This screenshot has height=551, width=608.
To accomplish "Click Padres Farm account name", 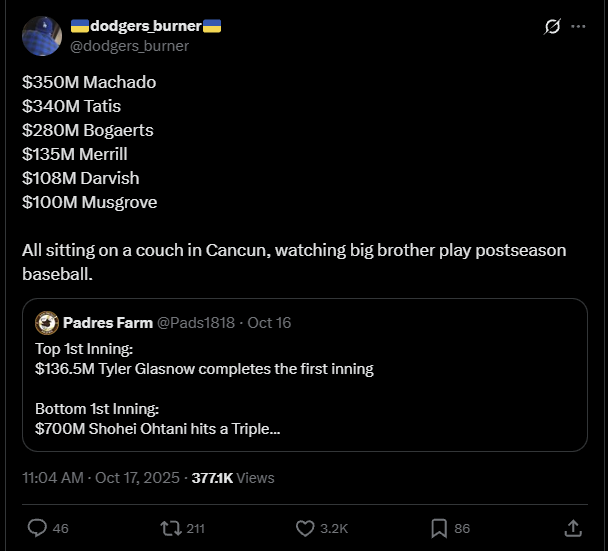I will tap(107, 323).
